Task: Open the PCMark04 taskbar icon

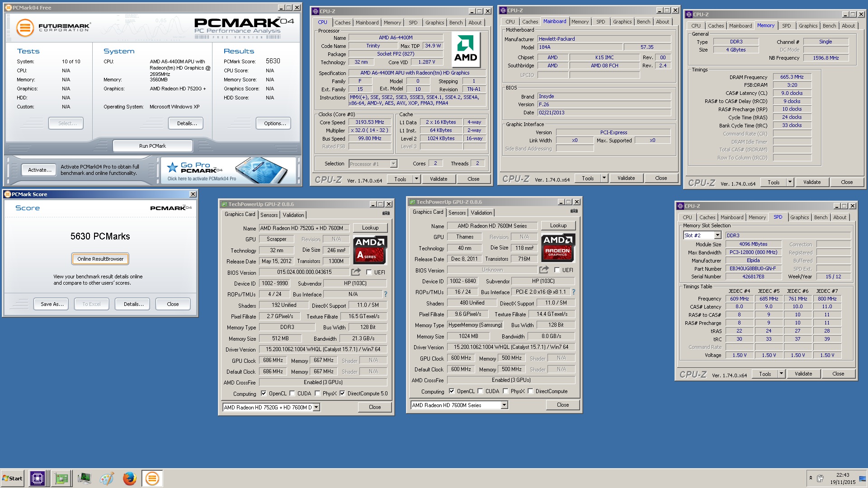Action: (x=152, y=478)
